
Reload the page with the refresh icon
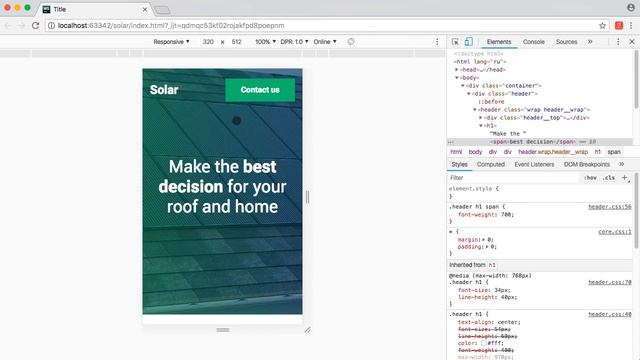click(36, 25)
